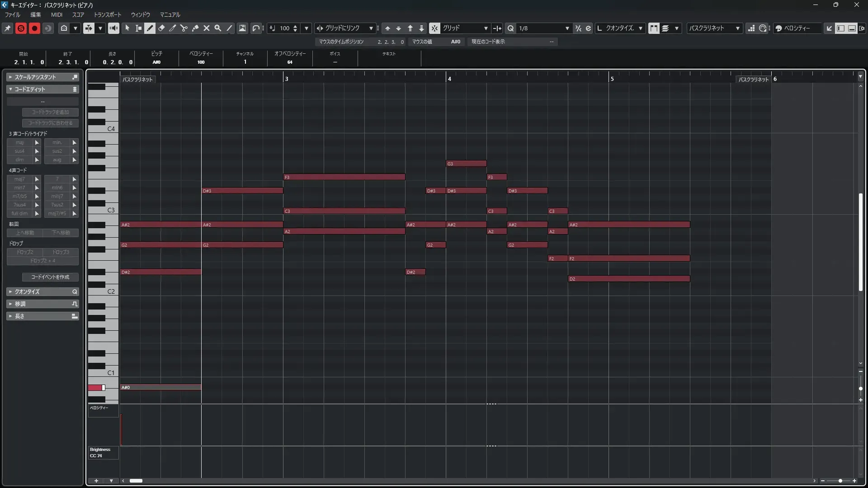The width and height of the screenshot is (868, 488).
Task: Open the MIDI menu
Action: pos(57,14)
